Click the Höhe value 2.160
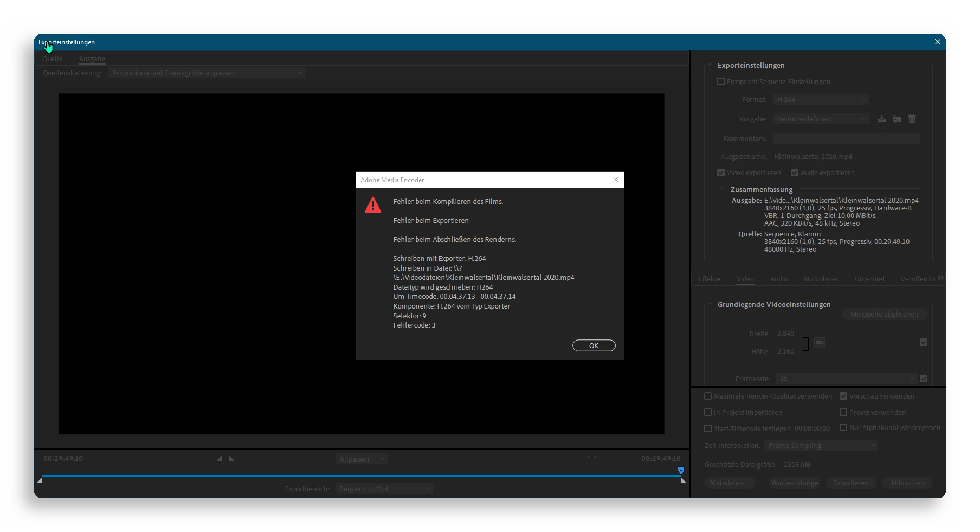 [x=785, y=351]
